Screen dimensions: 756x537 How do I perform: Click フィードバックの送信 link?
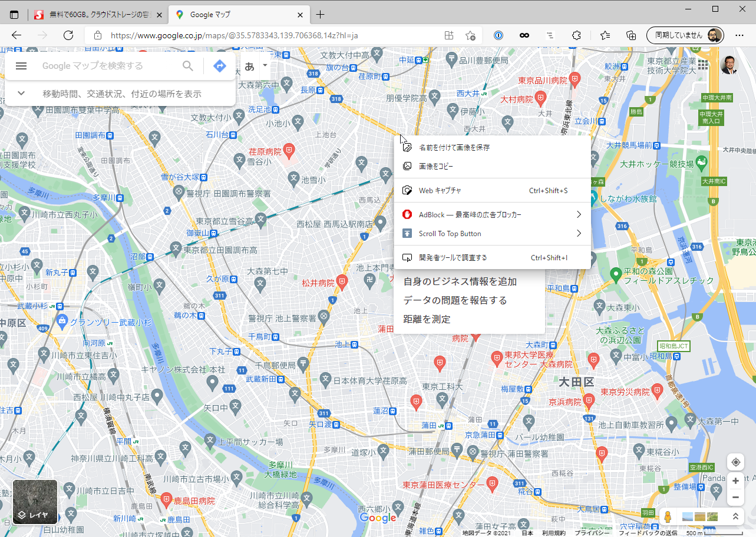click(x=648, y=533)
